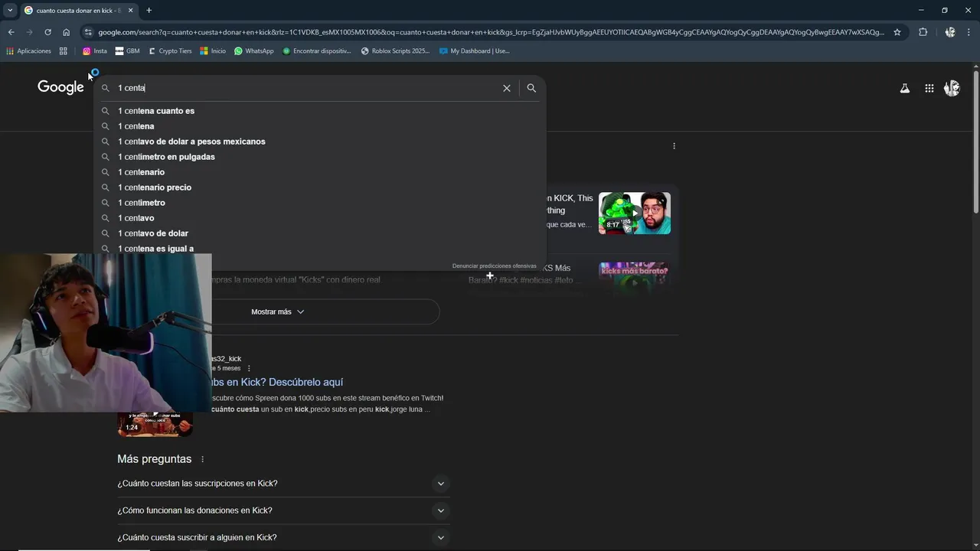Viewport: 980px width, 551px height.
Task: Click the search box containing '1 centa'
Action: pos(306,88)
